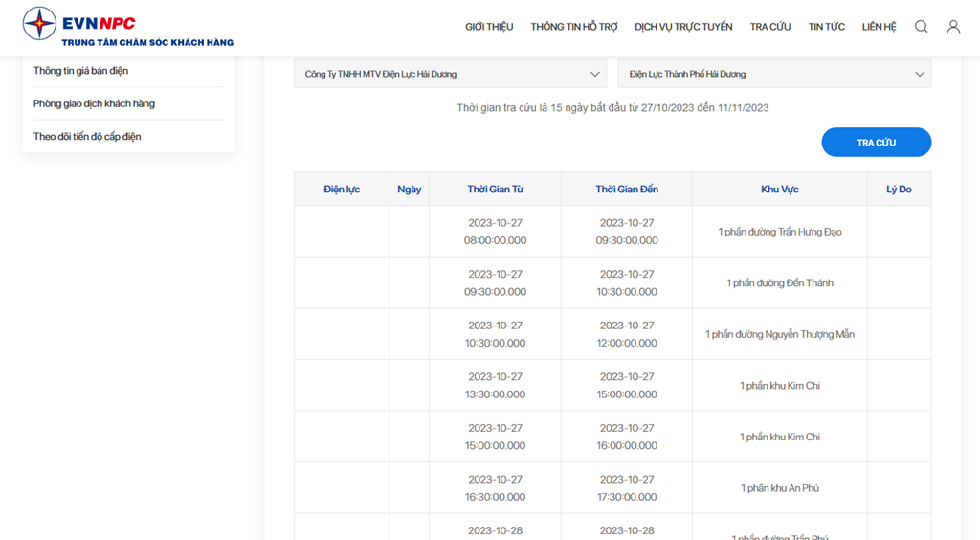This screenshot has width=980, height=540.
Task: Open the GIỚI THIỆU menu
Action: pos(489,27)
